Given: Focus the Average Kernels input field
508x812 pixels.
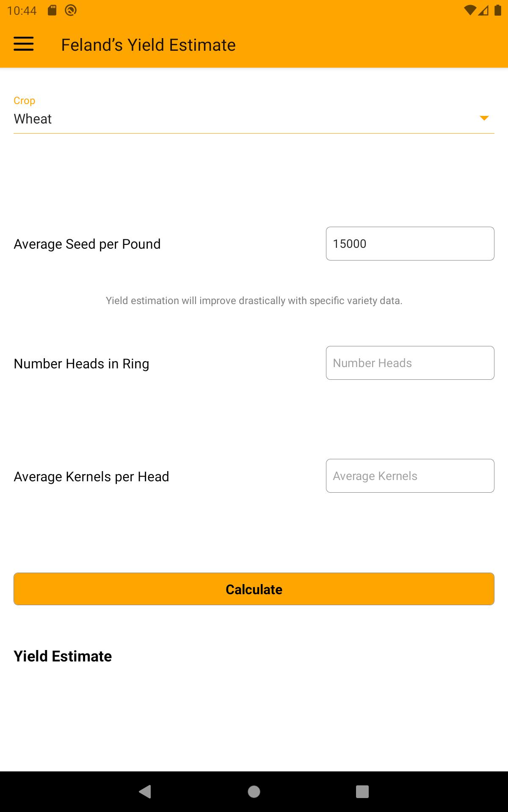Looking at the screenshot, I should coord(410,476).
